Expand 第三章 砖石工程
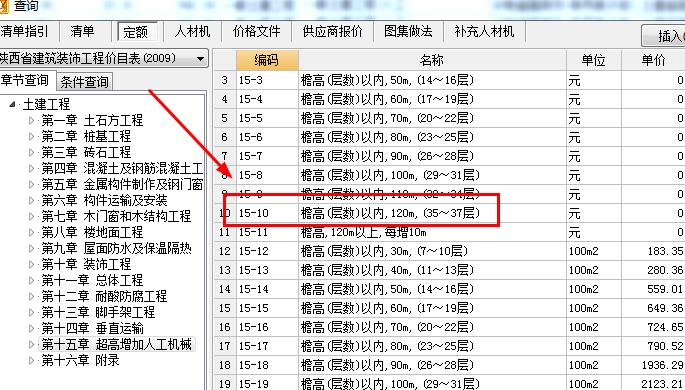Screen dimensions: 685x390 point(31,152)
